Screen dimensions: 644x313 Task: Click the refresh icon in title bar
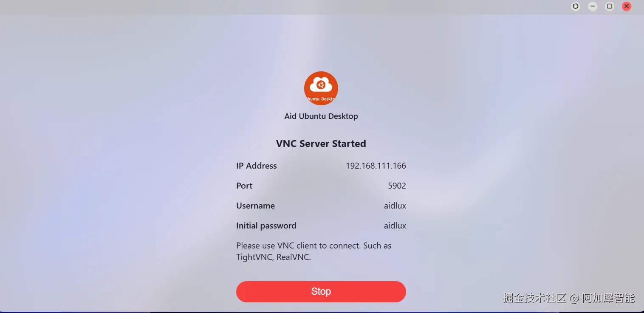coord(576,6)
